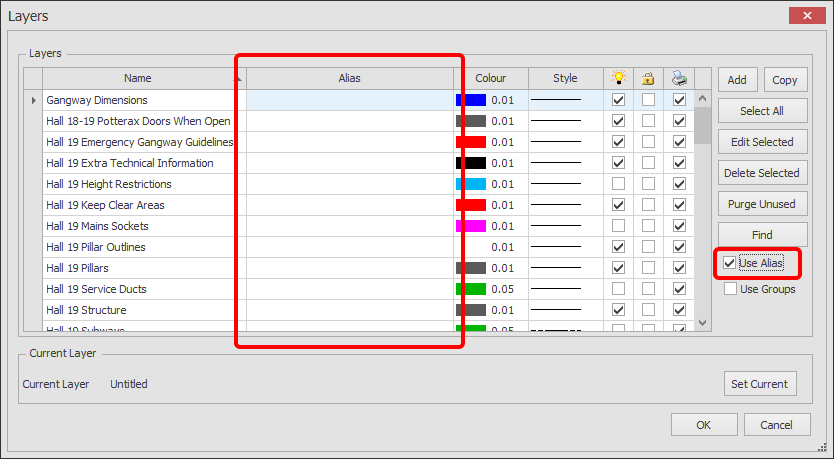Click the padlock lock column header
This screenshot has height=459, width=834.
648,78
